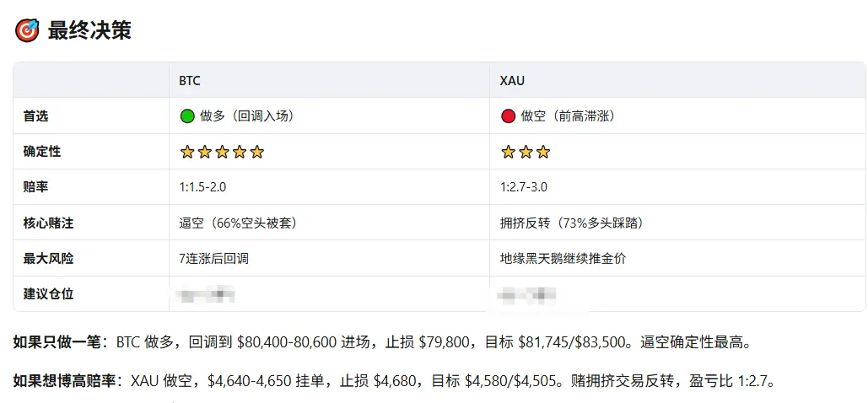Click the 建议仓位 row label
This screenshot has height=403, width=868.
(48, 294)
